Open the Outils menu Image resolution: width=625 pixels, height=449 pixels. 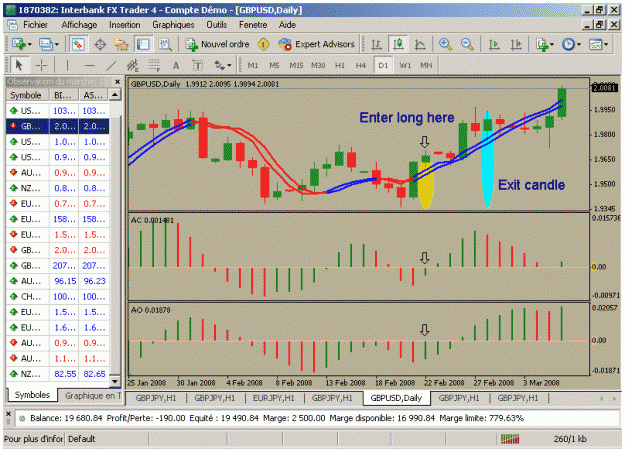point(216,25)
